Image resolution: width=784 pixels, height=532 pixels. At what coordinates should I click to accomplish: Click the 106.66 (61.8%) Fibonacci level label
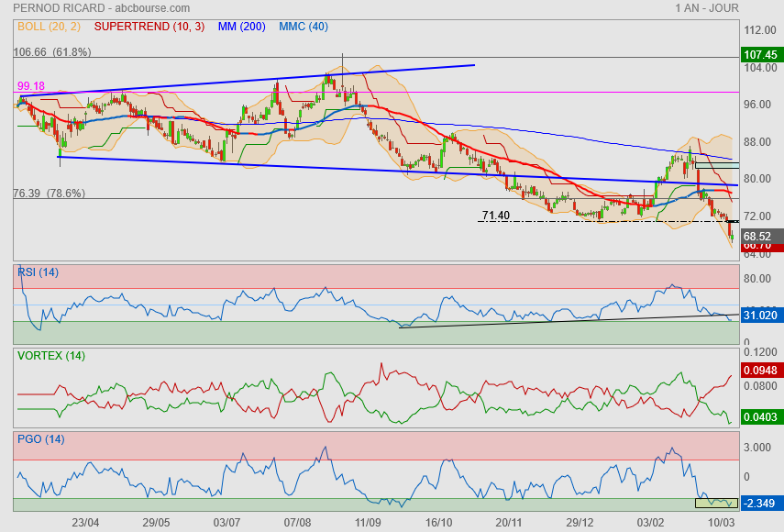(x=52, y=52)
